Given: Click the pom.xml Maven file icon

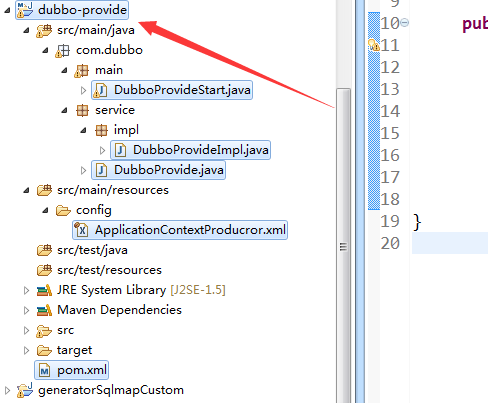Looking at the screenshot, I should (x=44, y=370).
